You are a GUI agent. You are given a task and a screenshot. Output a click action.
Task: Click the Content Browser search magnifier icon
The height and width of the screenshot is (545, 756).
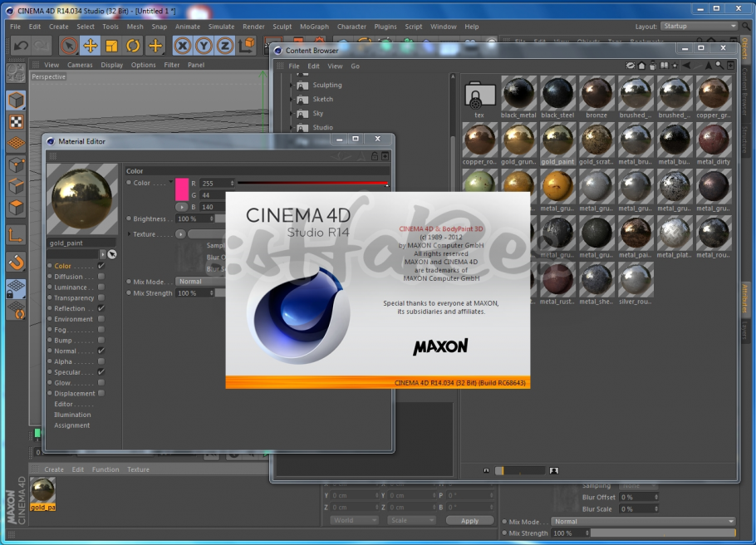click(719, 66)
